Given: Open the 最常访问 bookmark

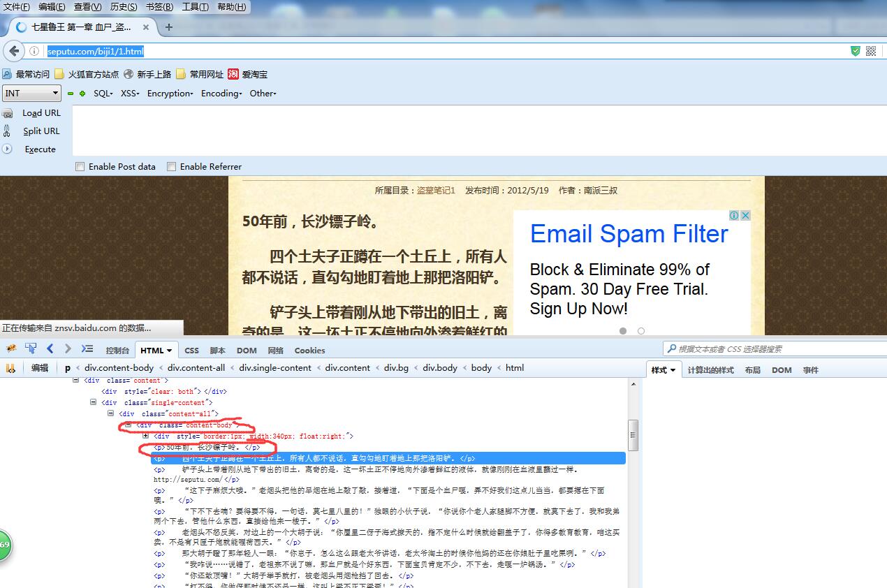Looking at the screenshot, I should (x=26, y=74).
